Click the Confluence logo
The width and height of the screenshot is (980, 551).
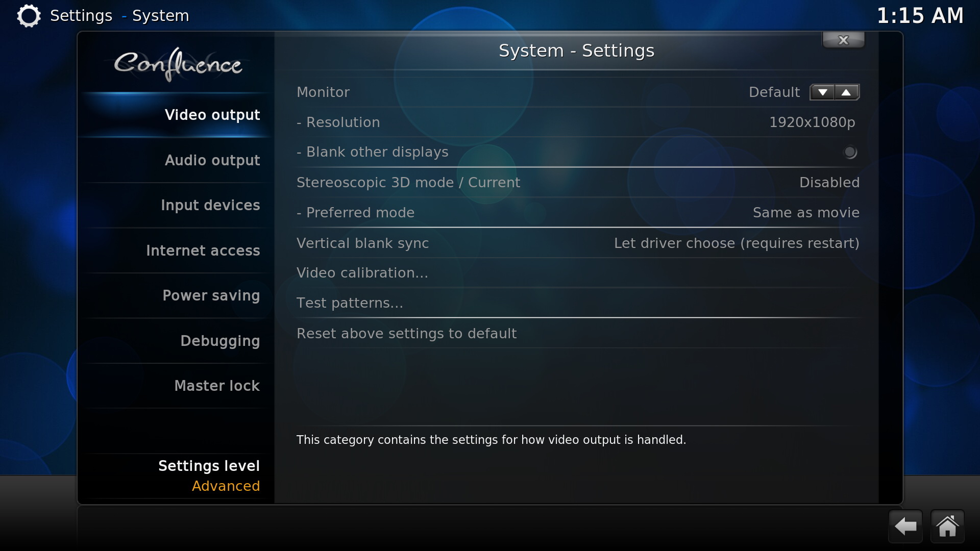[178, 64]
